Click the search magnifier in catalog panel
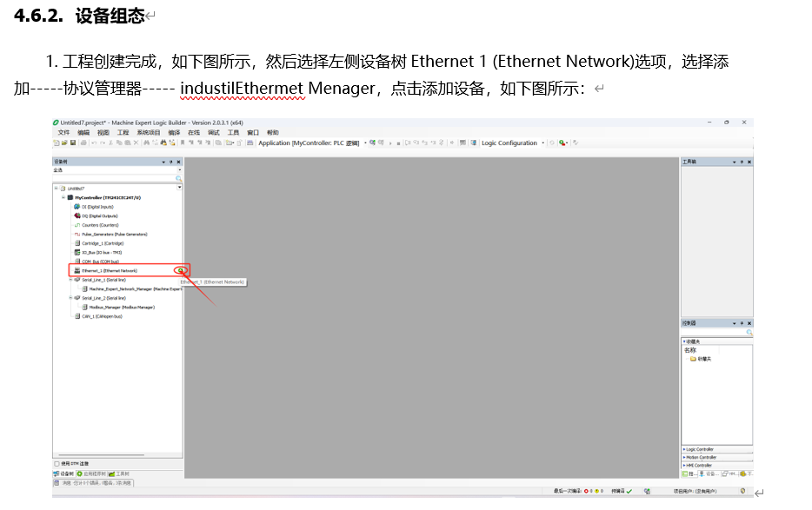 pyautogui.click(x=749, y=333)
